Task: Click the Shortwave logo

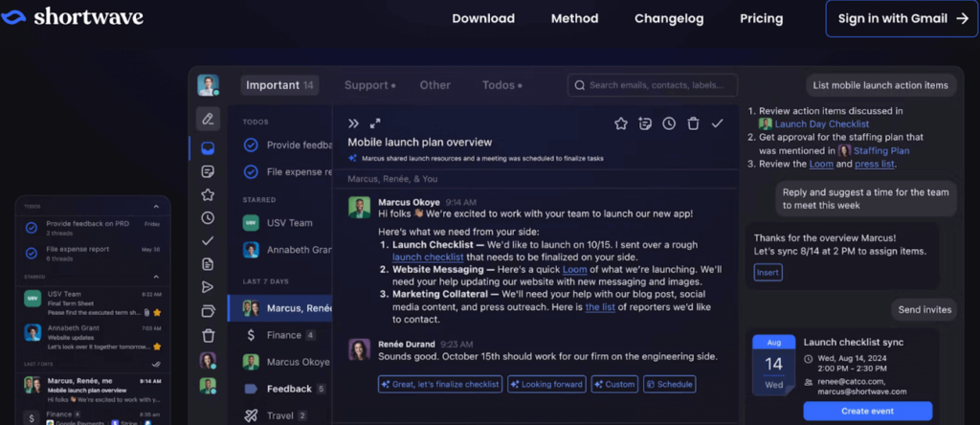Action: [73, 17]
